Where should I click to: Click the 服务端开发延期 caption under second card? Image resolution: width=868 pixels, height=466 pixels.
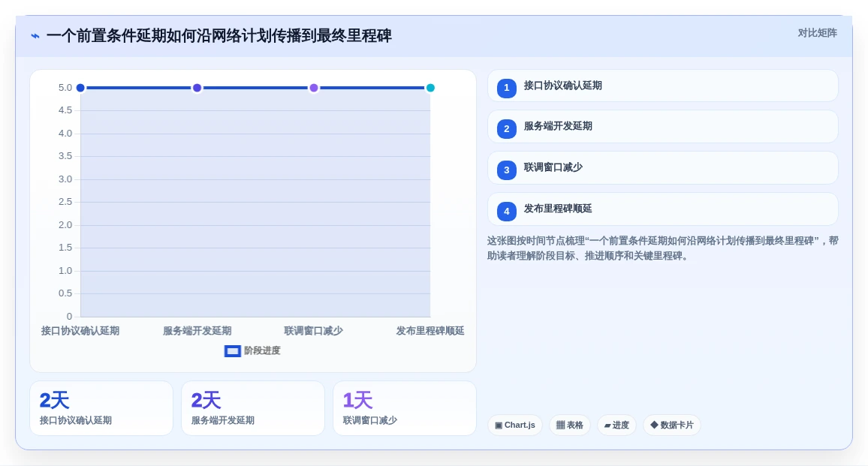tap(222, 421)
